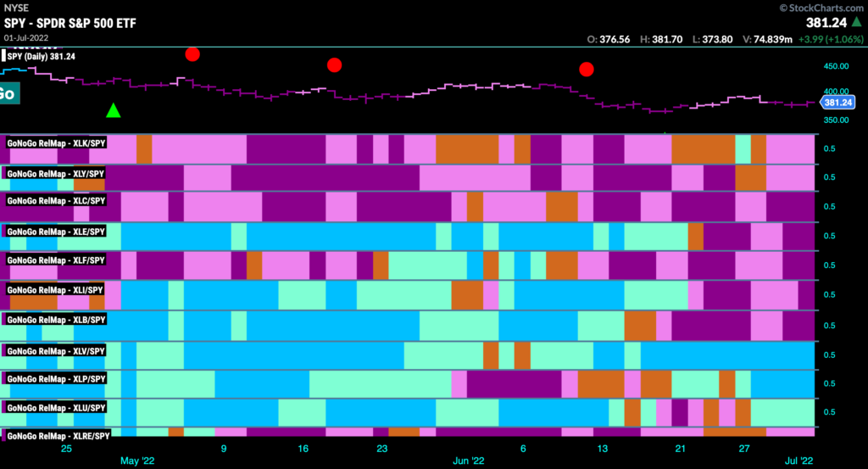Click the May '22 axis label

click(x=137, y=461)
